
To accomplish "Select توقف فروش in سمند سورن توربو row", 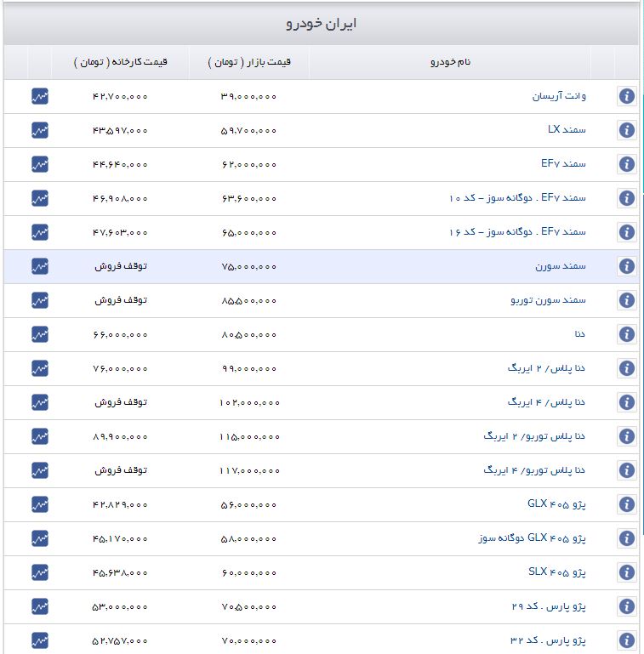I will (x=121, y=300).
